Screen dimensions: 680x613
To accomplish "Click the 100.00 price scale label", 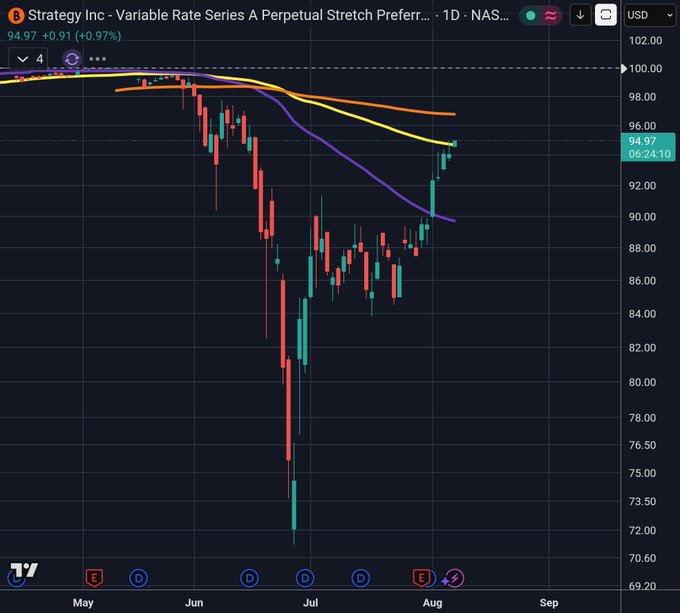I will 645,68.
